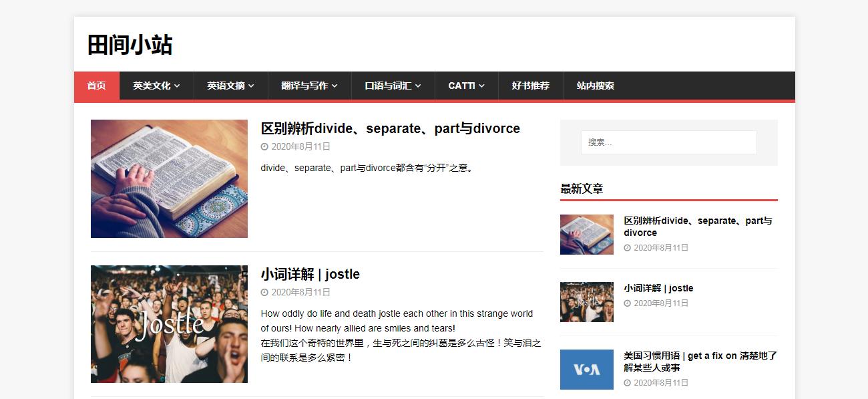Image resolution: width=868 pixels, height=399 pixels.
Task: Click date 2020年8月11日 under main divide article
Action: coord(300,147)
